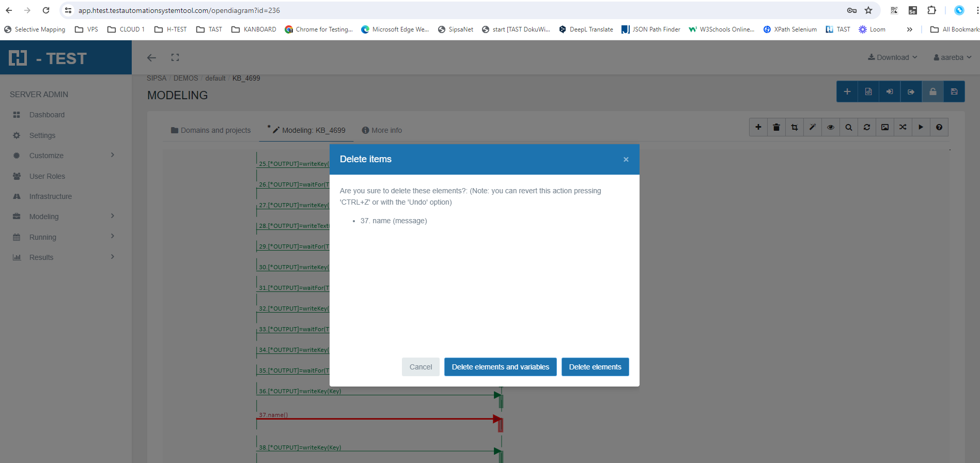
Task: Toggle the unlock padlock button
Action: 932,91
